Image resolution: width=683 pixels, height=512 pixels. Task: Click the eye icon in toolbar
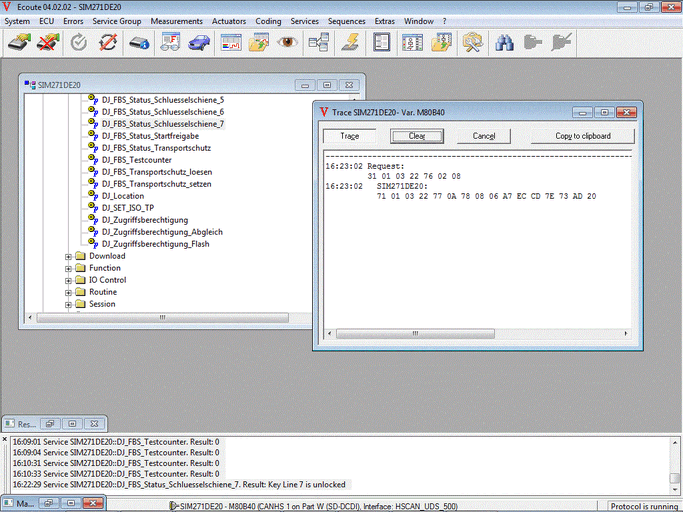[x=288, y=43]
